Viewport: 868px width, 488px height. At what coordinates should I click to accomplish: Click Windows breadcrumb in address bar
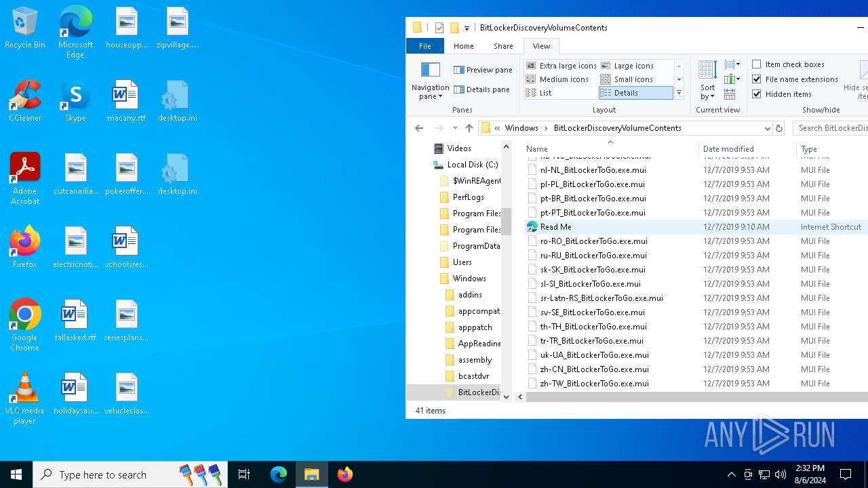click(x=521, y=128)
